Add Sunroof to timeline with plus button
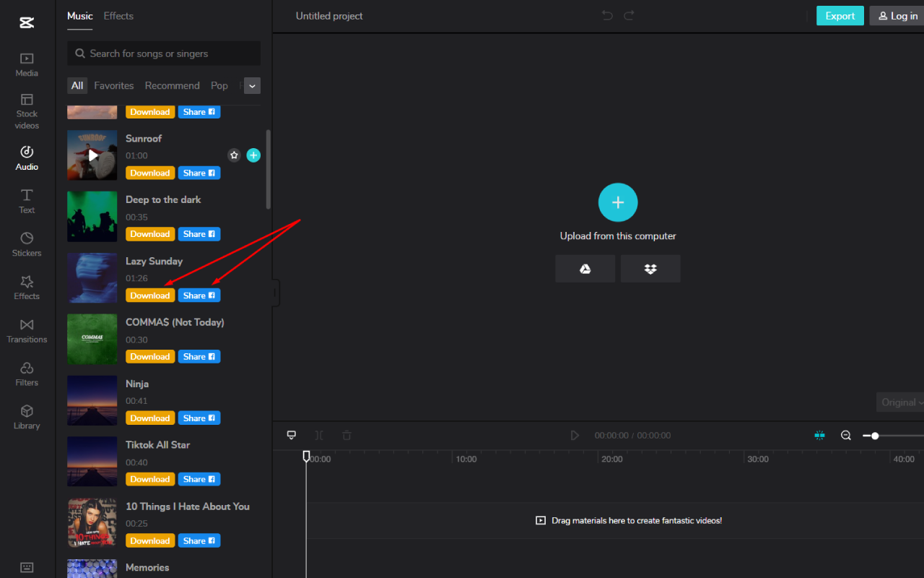924x578 pixels. coord(253,155)
